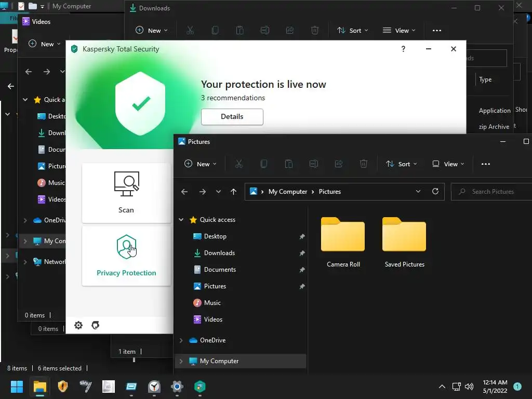Open Sort menu in Downloads window
The image size is (532, 399).
[353, 31]
